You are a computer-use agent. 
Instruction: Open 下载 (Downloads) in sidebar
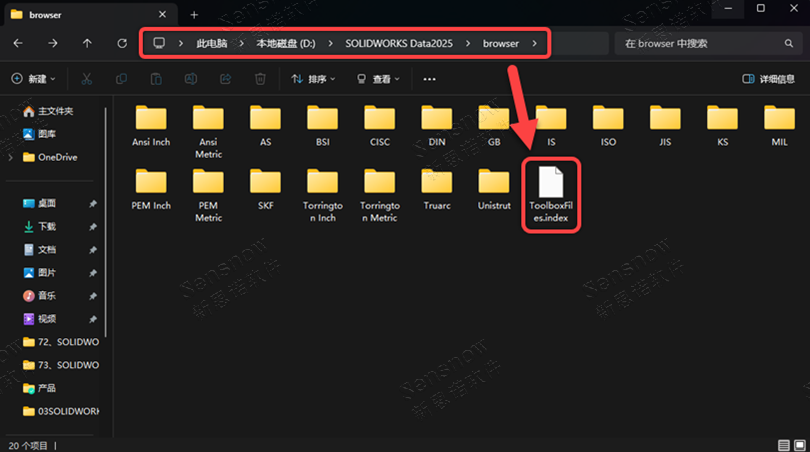tap(46, 226)
